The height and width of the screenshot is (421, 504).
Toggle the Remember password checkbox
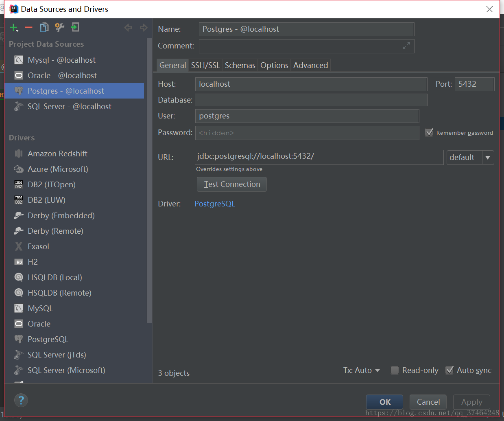(429, 132)
